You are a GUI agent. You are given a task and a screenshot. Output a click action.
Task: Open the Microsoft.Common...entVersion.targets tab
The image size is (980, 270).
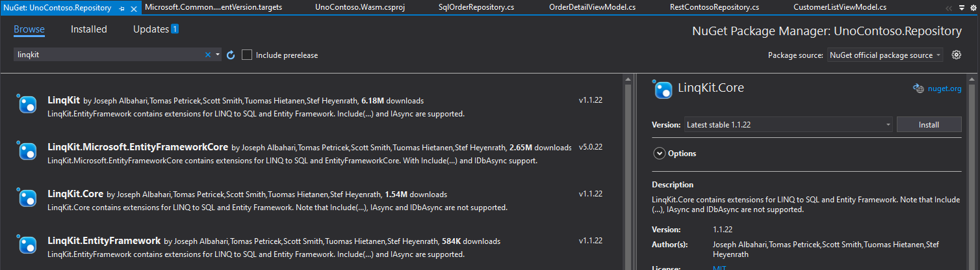[213, 8]
